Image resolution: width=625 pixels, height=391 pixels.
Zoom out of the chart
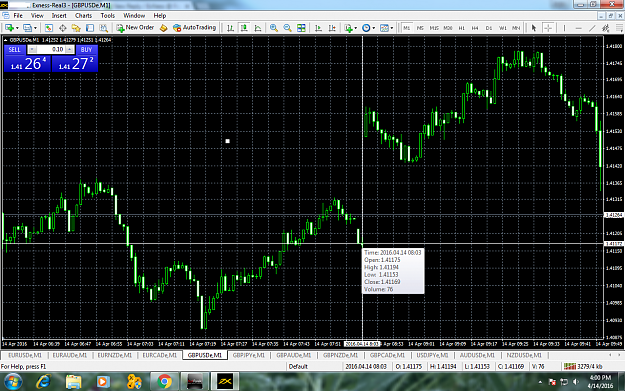click(x=287, y=28)
